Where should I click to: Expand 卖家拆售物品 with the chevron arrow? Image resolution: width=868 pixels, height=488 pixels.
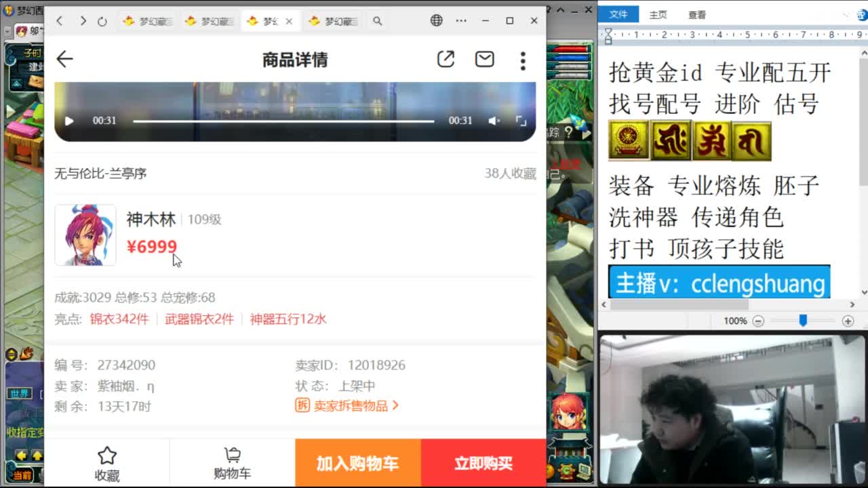396,405
